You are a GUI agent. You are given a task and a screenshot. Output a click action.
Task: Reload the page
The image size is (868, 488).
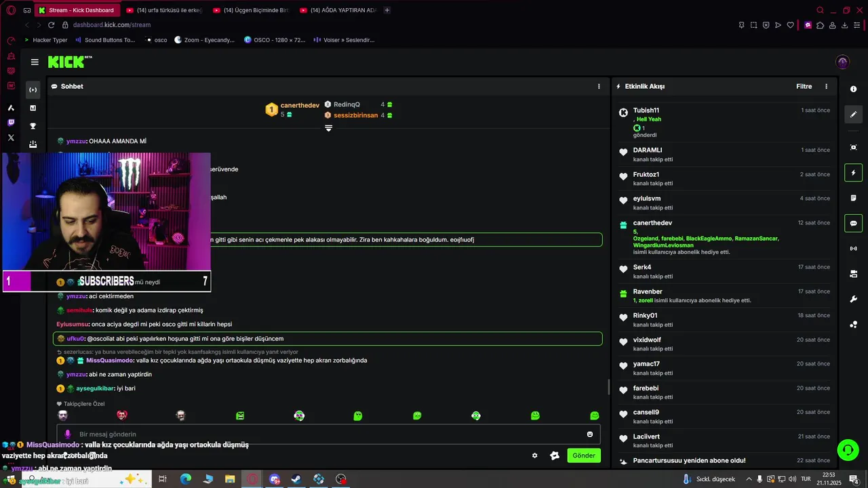click(x=52, y=25)
